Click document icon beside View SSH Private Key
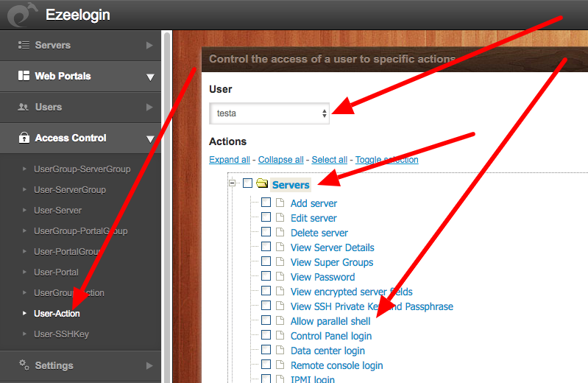The height and width of the screenshot is (383, 588). (x=280, y=306)
